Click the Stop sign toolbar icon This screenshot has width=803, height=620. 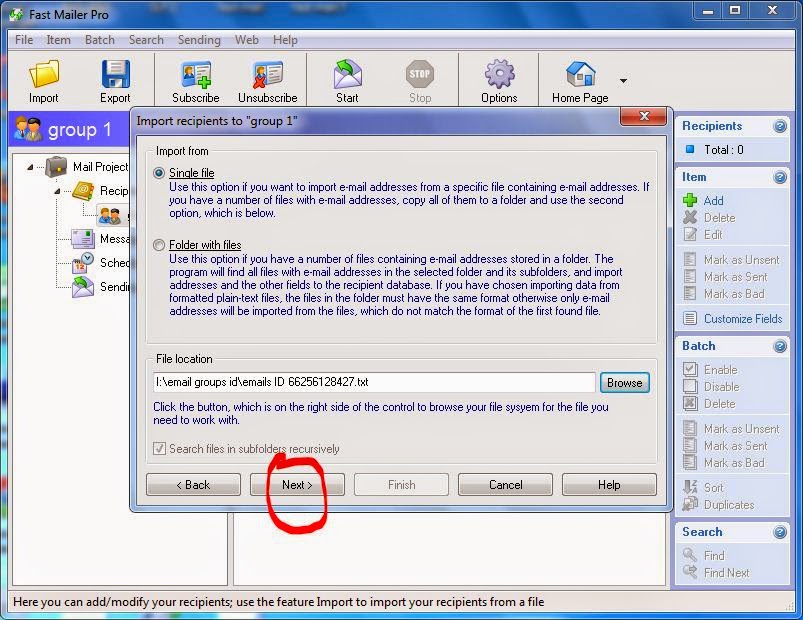pyautogui.click(x=420, y=74)
